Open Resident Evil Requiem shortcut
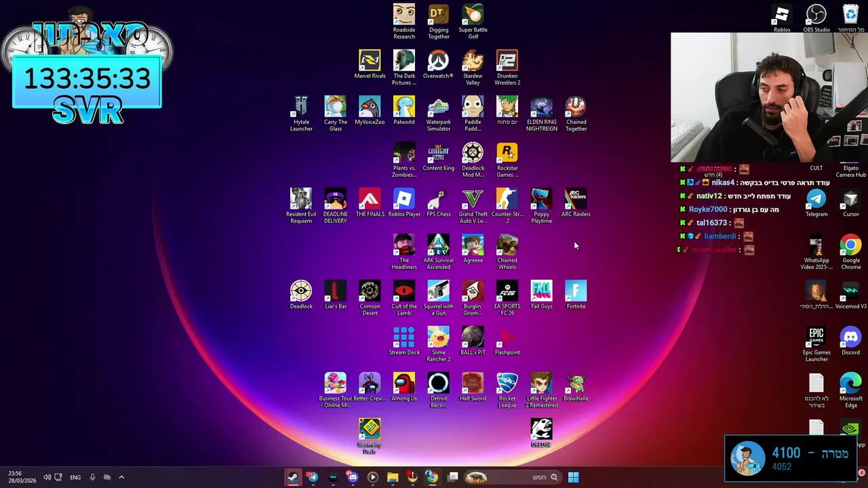Screen dimensions: 868x488 301,205
